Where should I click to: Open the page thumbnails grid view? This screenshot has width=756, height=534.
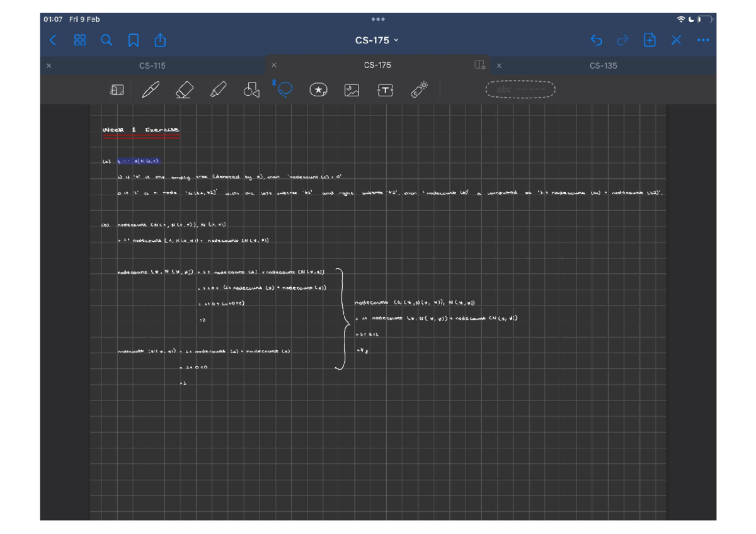(80, 40)
